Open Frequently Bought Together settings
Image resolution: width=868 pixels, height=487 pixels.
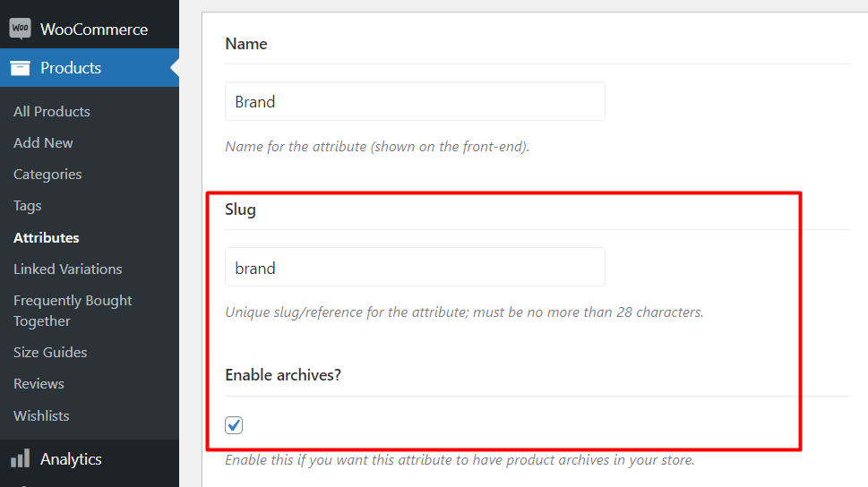(x=73, y=311)
